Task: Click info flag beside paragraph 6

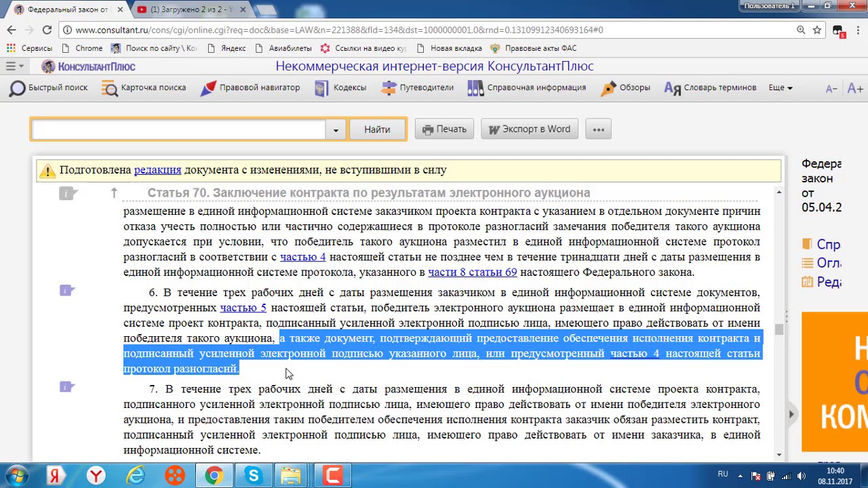Action: coord(67,291)
